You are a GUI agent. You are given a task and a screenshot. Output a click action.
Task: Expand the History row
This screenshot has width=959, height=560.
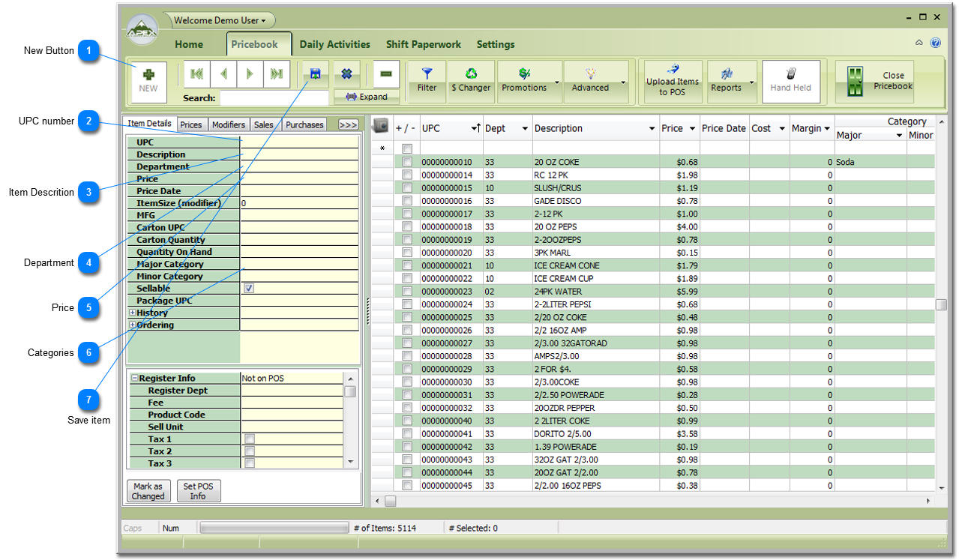pyautogui.click(x=133, y=313)
